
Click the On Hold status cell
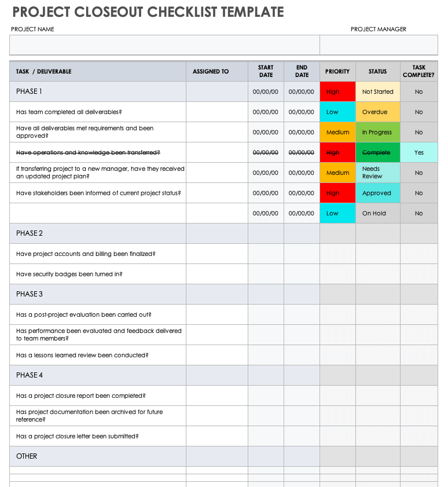[x=377, y=213]
